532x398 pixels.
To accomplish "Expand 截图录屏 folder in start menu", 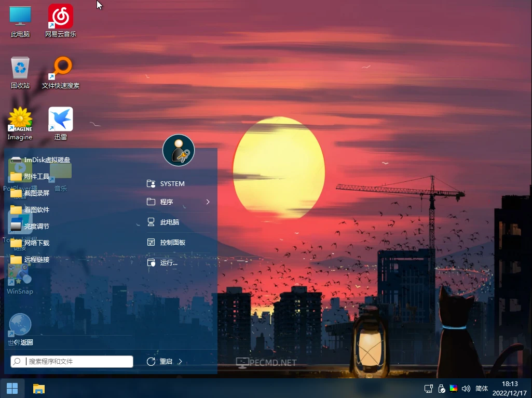I will click(30, 193).
